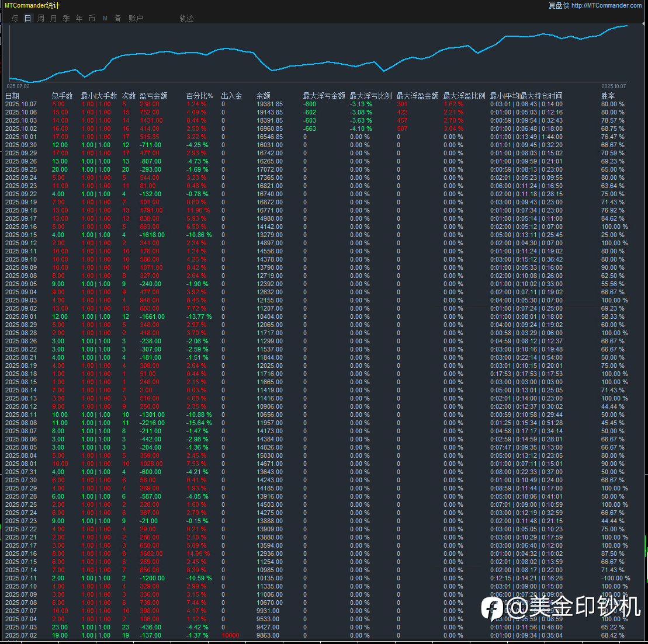Click the floating profit ratio 3.04 %
This screenshot has height=644, width=648.
pyautogui.click(x=453, y=128)
